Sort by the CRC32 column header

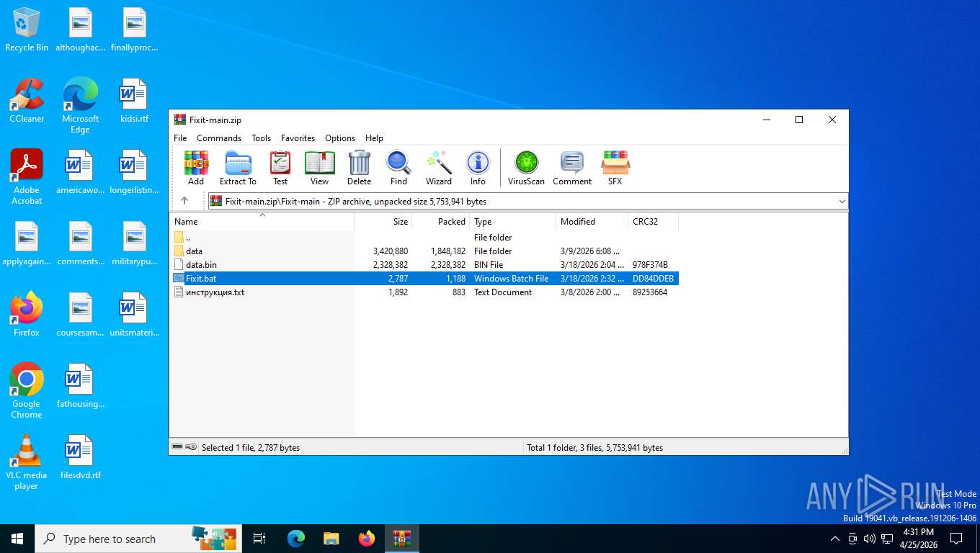click(653, 222)
